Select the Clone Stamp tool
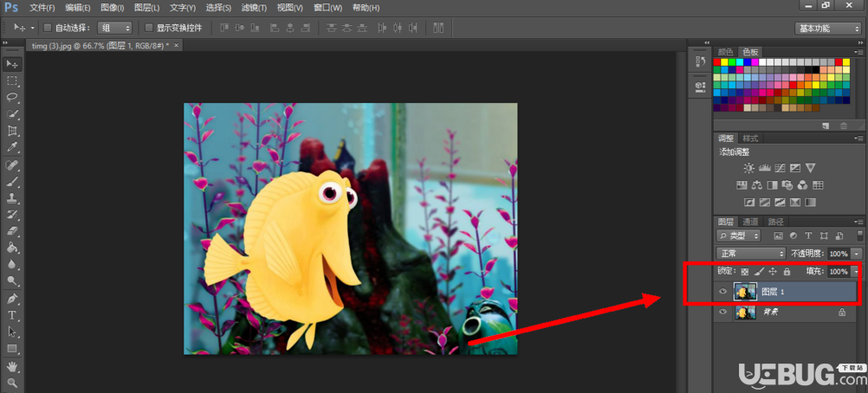Viewport: 868px width, 393px height. [11, 198]
